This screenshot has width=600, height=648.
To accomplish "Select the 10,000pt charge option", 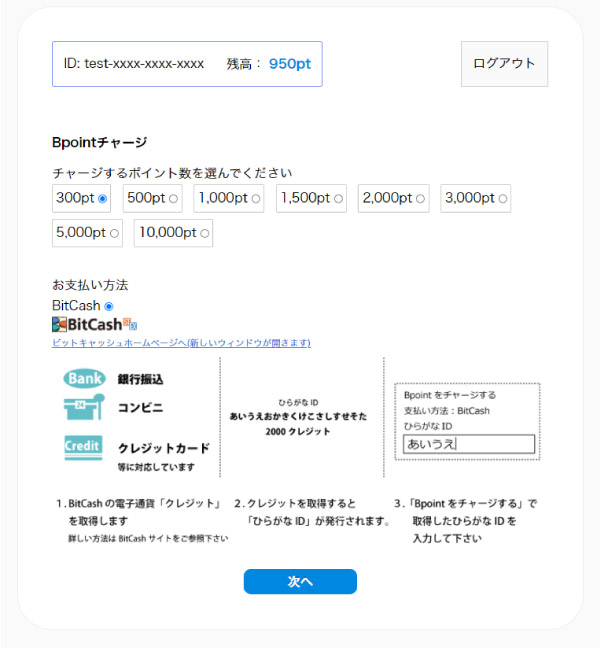I will [x=205, y=233].
